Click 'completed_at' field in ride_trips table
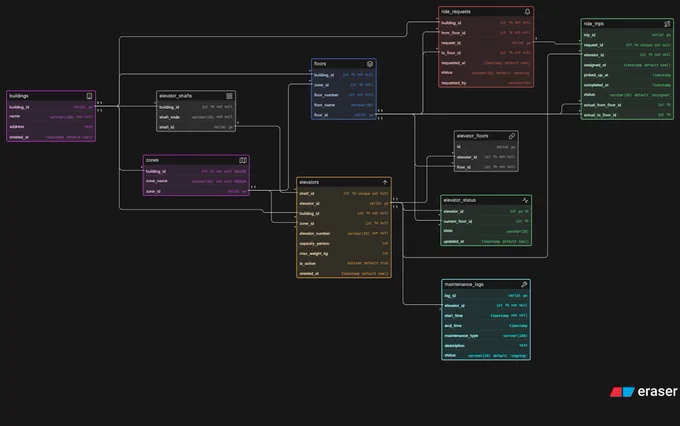The image size is (680, 426). [627, 85]
